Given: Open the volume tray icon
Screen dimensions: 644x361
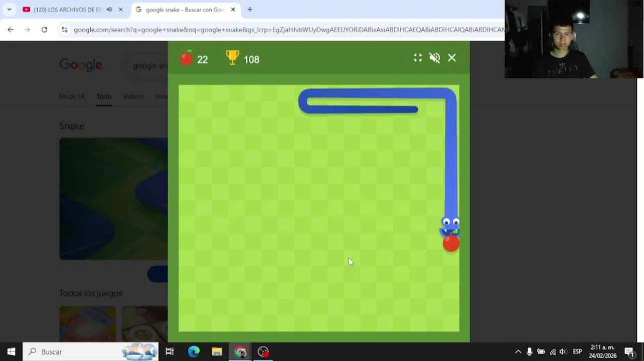Looking at the screenshot, I should coord(563,351).
